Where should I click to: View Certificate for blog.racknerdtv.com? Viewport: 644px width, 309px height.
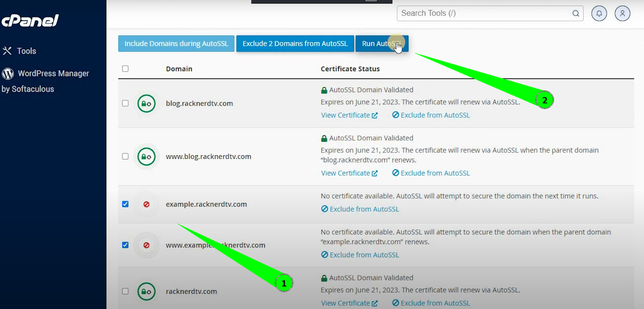pos(349,115)
